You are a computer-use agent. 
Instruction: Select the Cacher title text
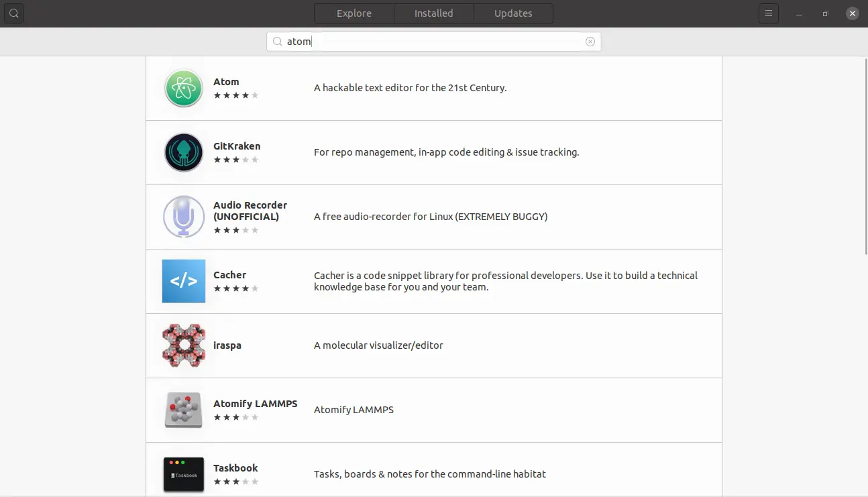click(x=229, y=275)
